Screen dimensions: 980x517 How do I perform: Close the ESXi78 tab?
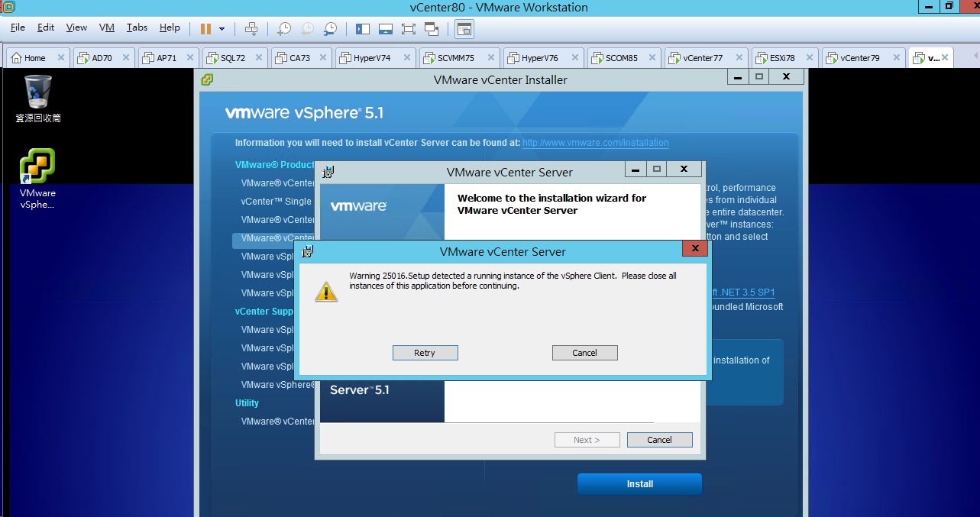click(808, 58)
